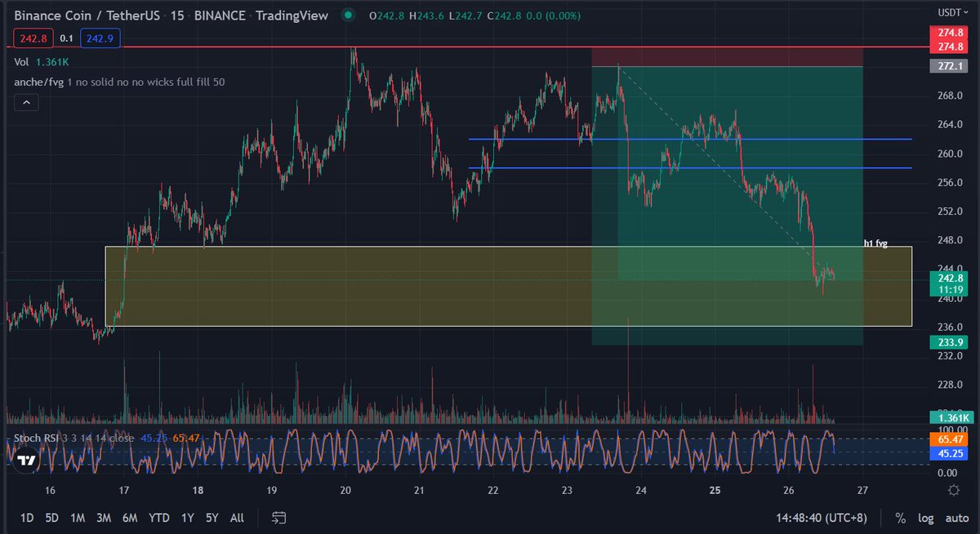Toggle the auto scale
The width and height of the screenshot is (980, 534).
(x=956, y=518)
